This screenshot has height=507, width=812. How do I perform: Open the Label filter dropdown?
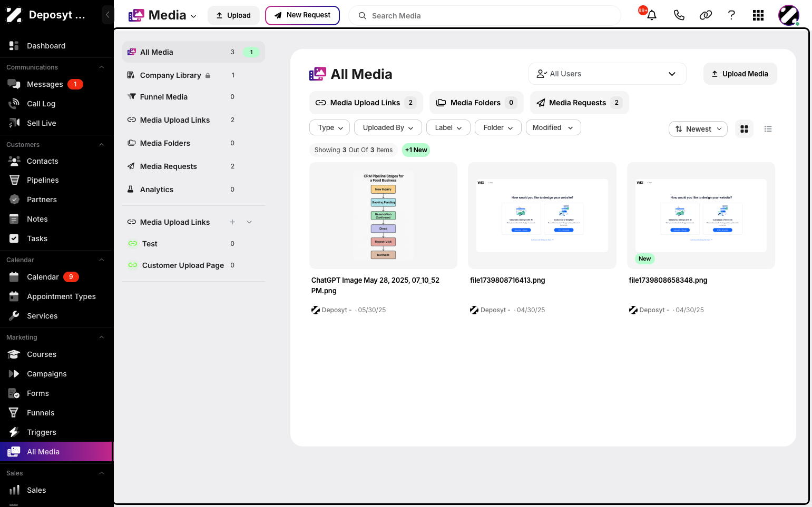[448, 127]
